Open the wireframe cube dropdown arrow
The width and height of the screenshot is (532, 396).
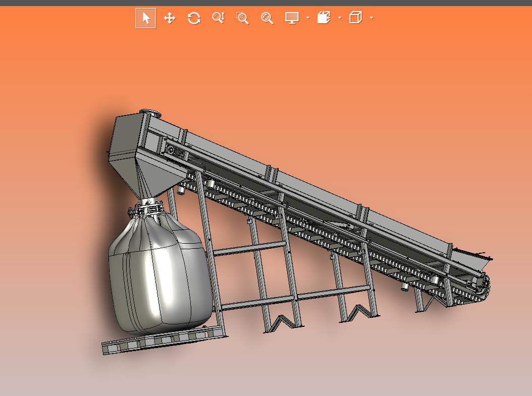(371, 18)
